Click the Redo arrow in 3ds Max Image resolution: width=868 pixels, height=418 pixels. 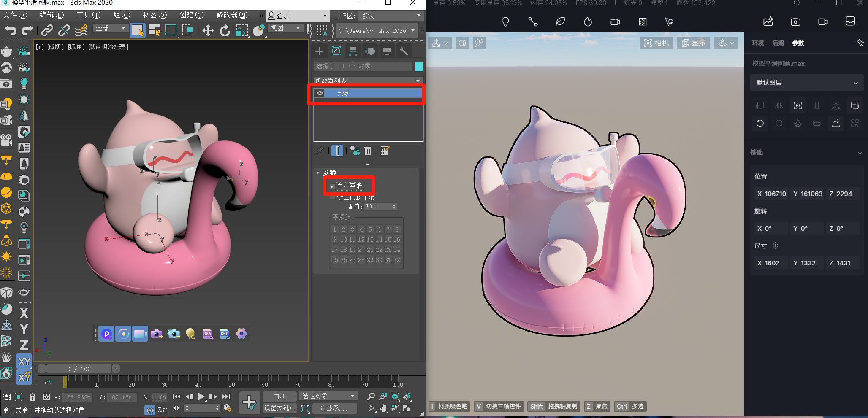click(27, 30)
